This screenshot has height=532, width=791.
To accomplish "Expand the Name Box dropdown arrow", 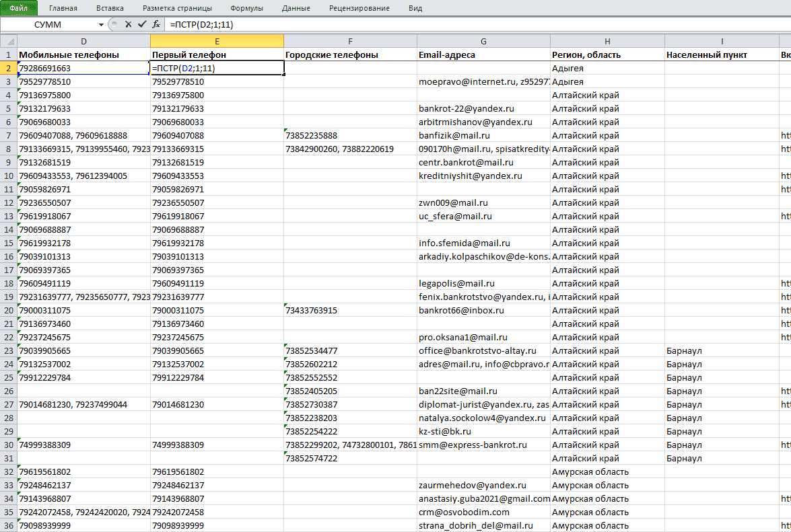I will click(101, 24).
